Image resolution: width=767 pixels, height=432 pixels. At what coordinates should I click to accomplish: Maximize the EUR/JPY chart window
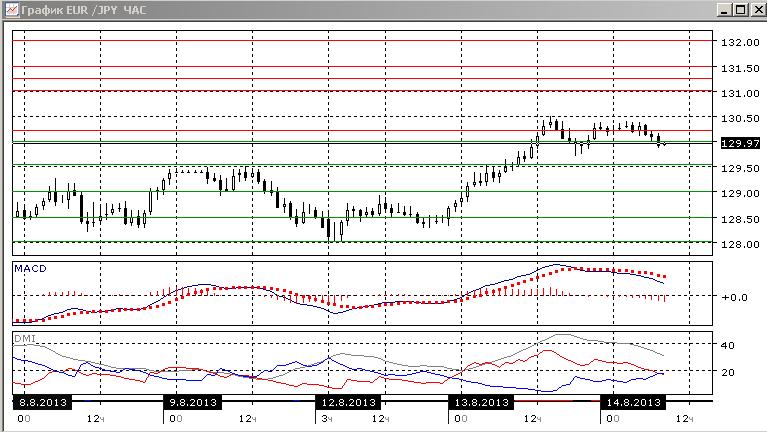[x=741, y=10]
